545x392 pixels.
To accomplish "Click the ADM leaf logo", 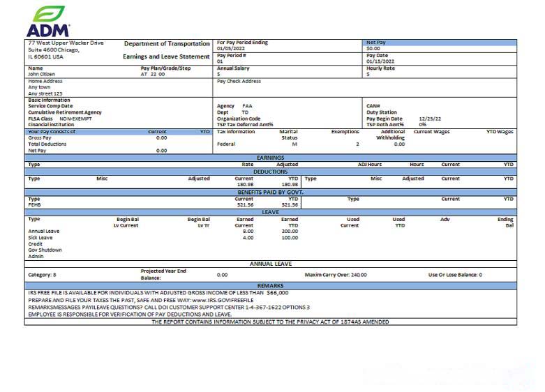I will tap(48, 21).
